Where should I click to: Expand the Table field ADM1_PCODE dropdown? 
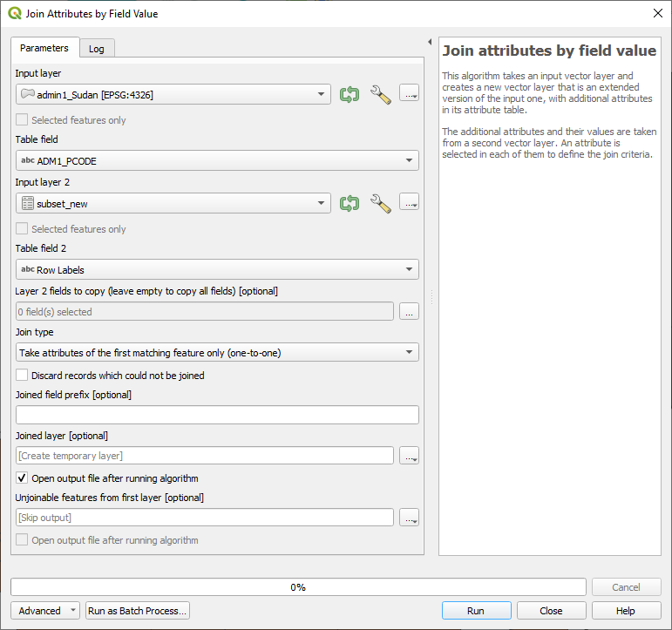tap(217, 160)
